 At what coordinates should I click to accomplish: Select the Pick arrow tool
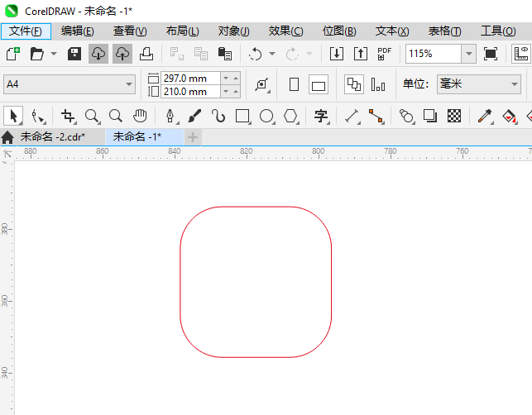[x=13, y=116]
